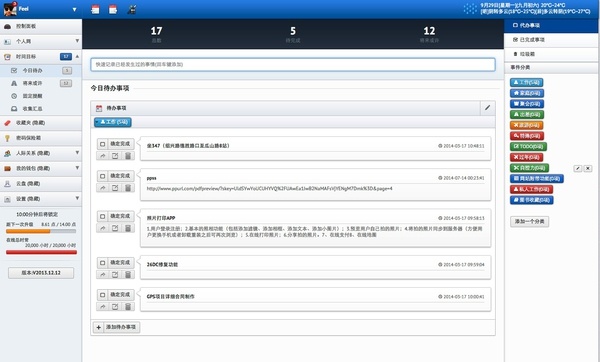Click the edit icon for 坐347 item
Image resolution: width=600 pixels, height=362 pixels.
(115, 156)
